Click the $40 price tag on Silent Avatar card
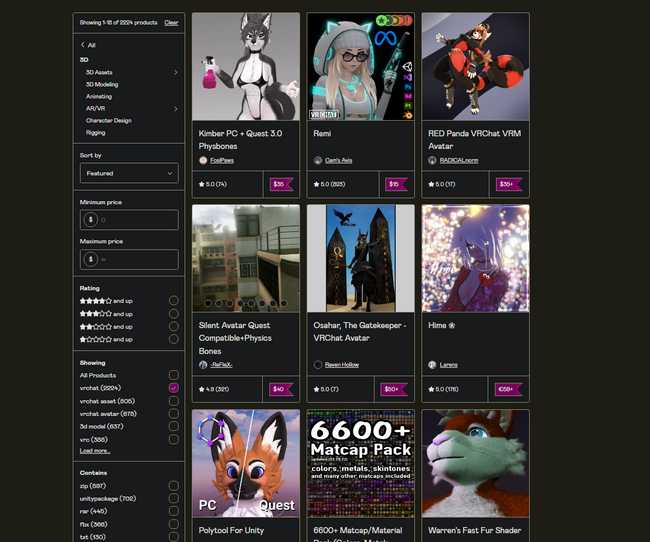Image resolution: width=650 pixels, height=542 pixels. (x=281, y=389)
